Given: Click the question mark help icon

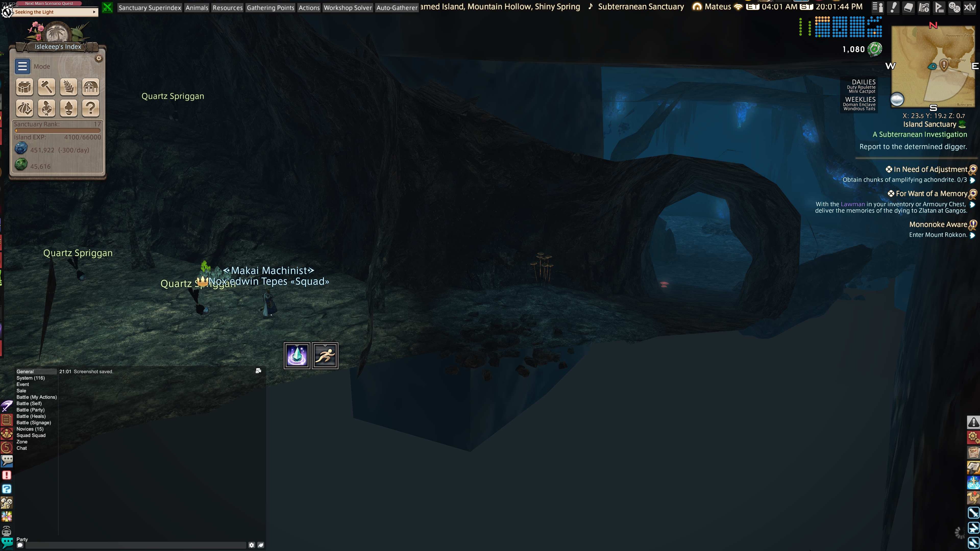Looking at the screenshot, I should tap(91, 108).
